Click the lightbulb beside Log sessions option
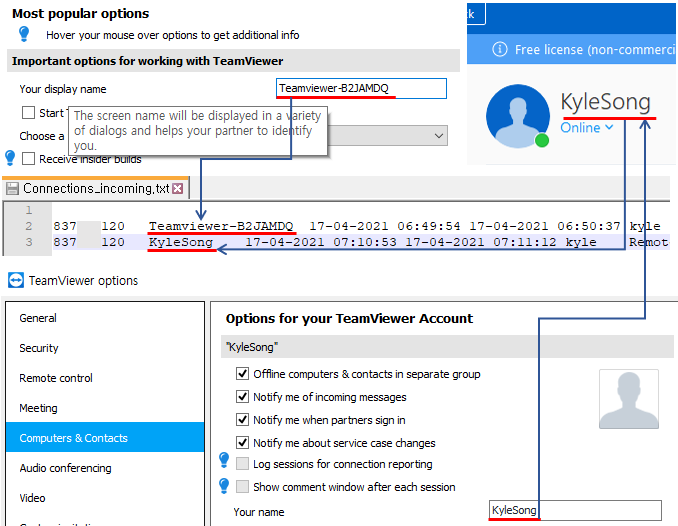The image size is (678, 526). coord(224,460)
